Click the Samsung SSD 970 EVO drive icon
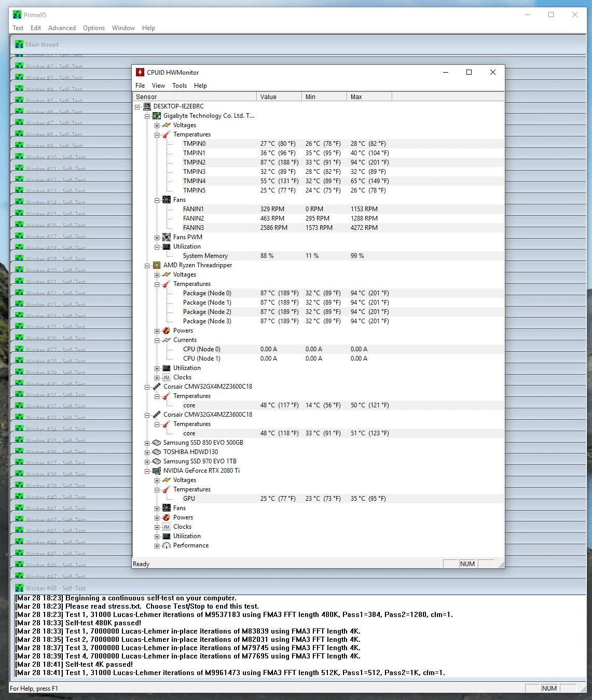Image resolution: width=592 pixels, height=700 pixels. click(157, 461)
